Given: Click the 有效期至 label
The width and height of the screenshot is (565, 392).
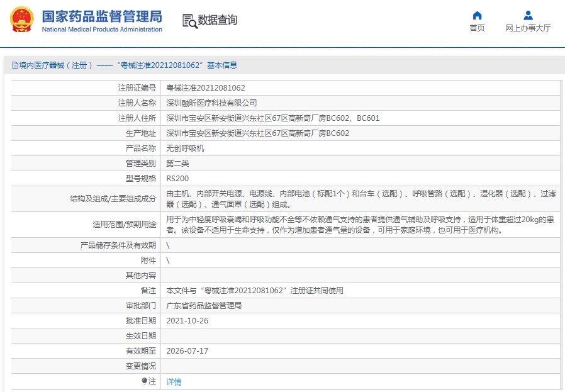Looking at the screenshot, I should pos(141,351).
